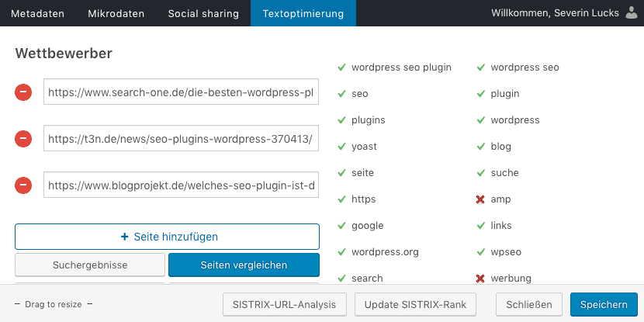Click the green checkmark next to yoast

tap(341, 147)
